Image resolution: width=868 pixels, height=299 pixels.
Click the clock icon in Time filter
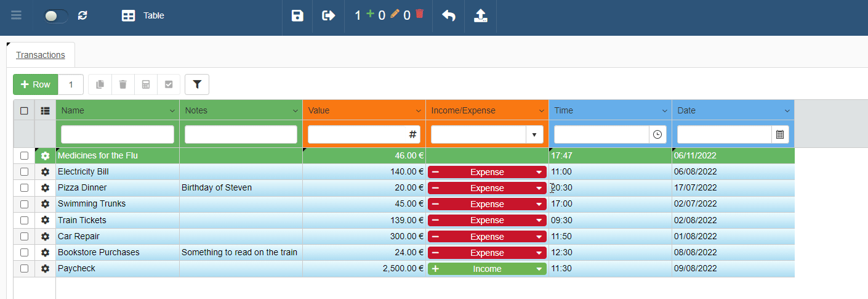(x=657, y=134)
